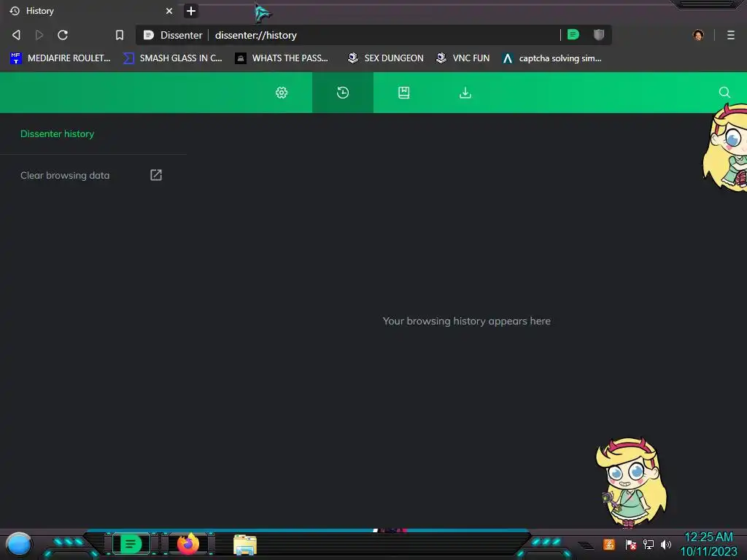Switch to the Downloads tab icon
The width and height of the screenshot is (747, 560).
point(465,93)
